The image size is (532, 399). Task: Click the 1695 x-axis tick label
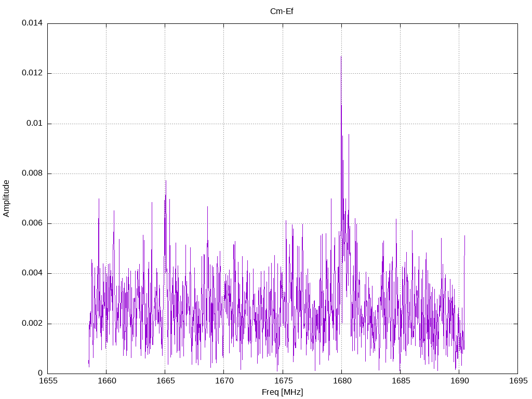pos(518,381)
